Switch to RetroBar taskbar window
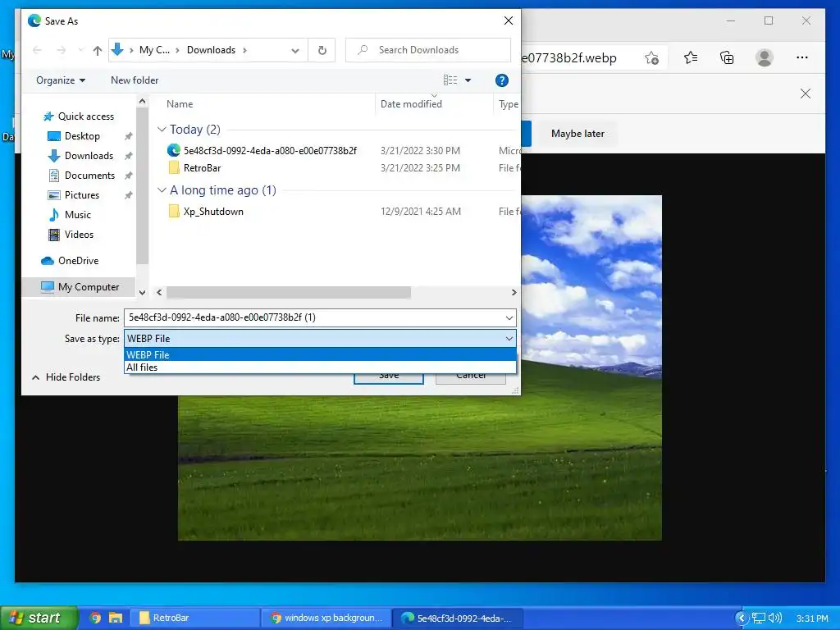This screenshot has width=840, height=630. [x=195, y=619]
